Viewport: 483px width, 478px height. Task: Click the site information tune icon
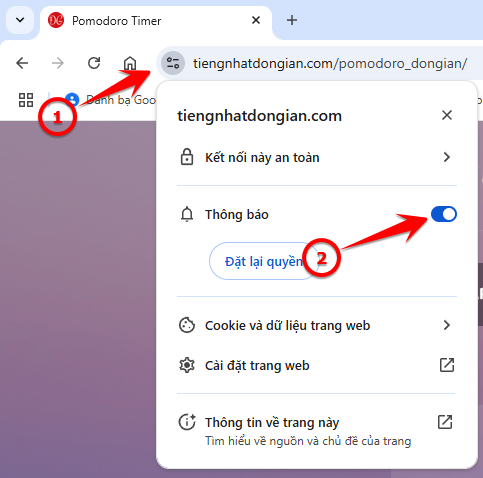173,63
